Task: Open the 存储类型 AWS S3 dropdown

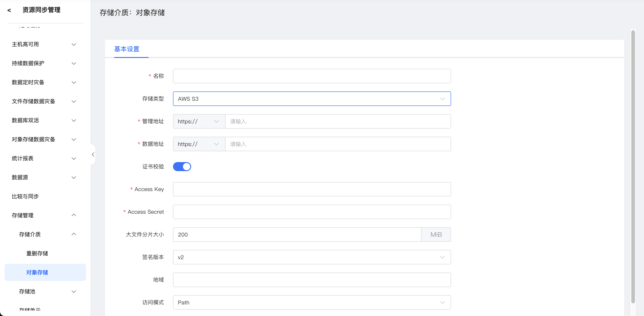Action: click(312, 99)
